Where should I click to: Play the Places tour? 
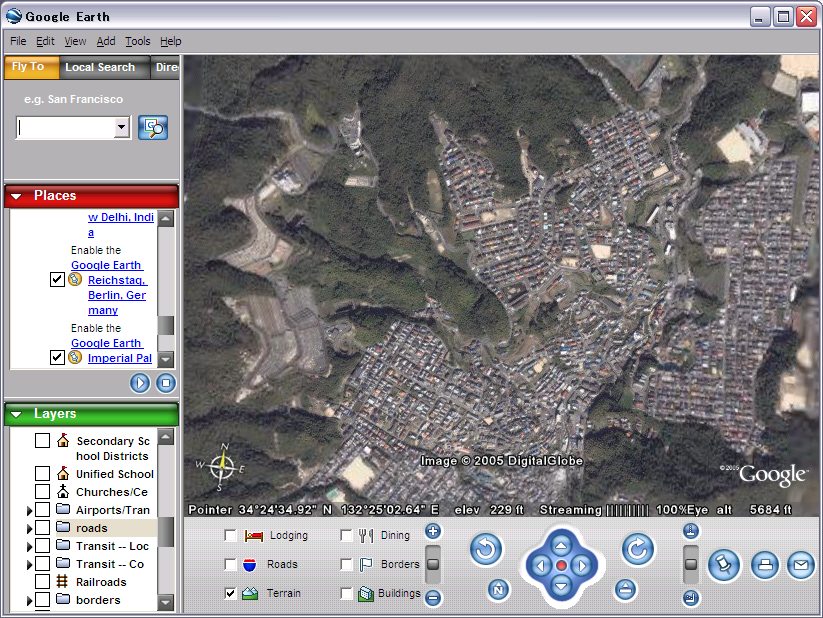140,383
